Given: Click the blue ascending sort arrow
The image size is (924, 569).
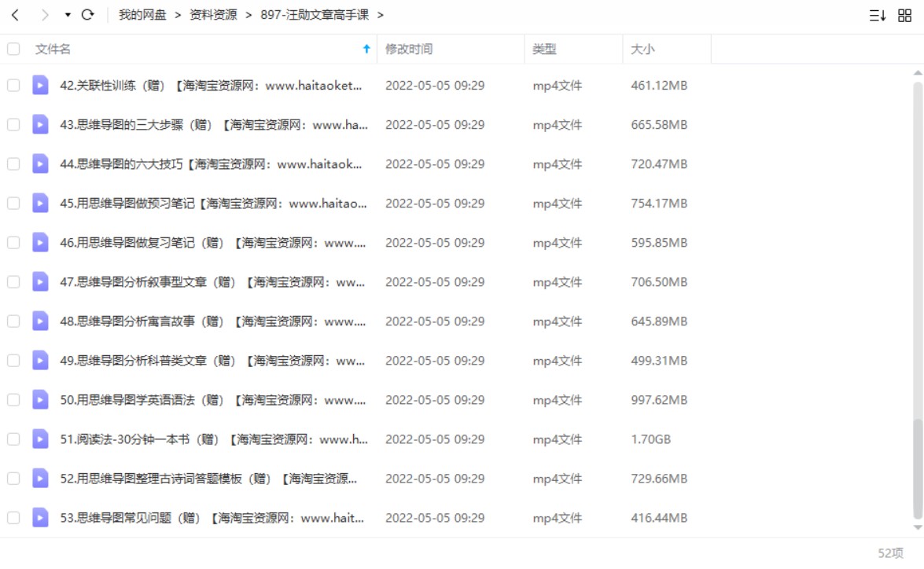Looking at the screenshot, I should pos(366,49).
